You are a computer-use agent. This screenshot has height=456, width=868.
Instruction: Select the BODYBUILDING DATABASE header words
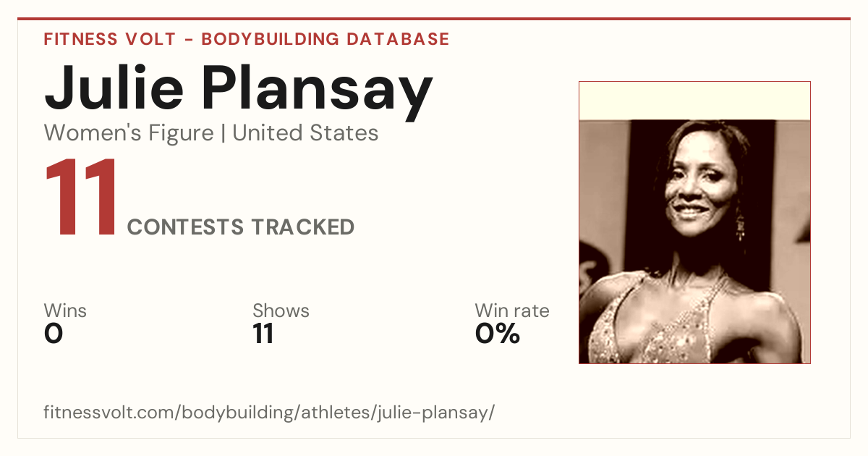(x=325, y=39)
